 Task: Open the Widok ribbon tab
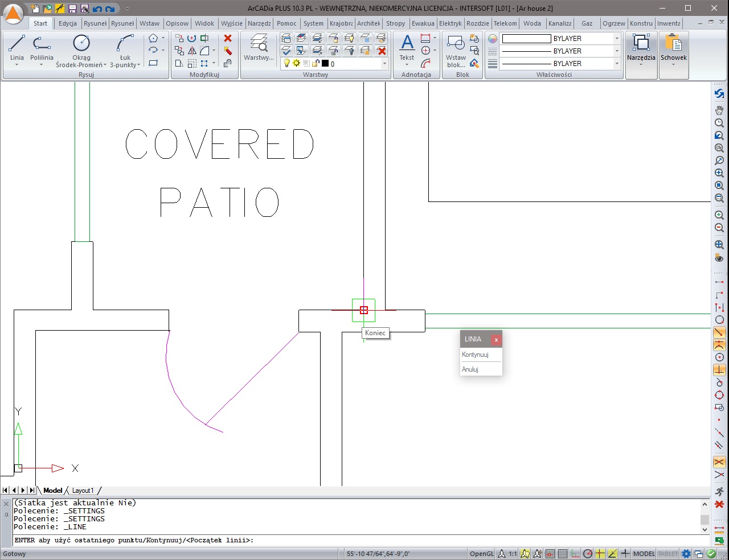[204, 23]
